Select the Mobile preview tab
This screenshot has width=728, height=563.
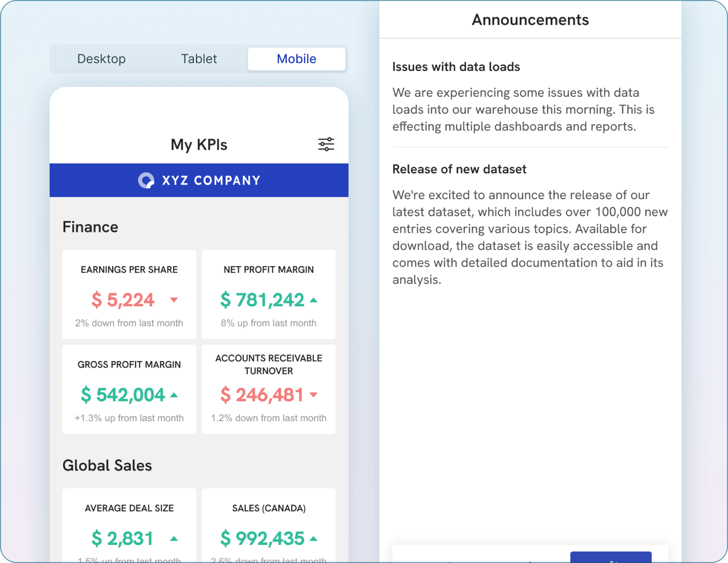coord(296,58)
